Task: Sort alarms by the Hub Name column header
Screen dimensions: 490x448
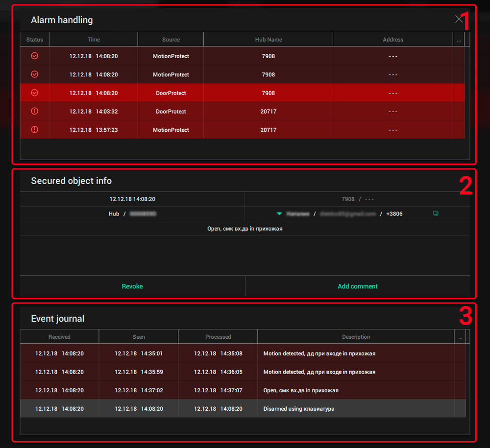Action: pos(269,40)
